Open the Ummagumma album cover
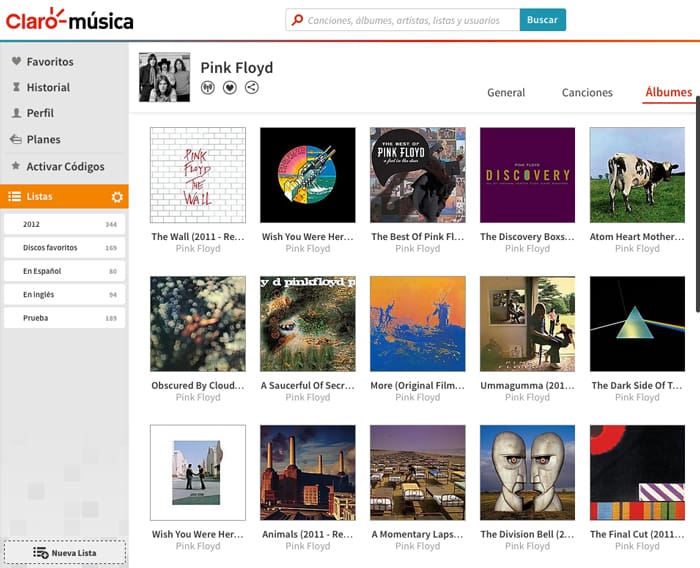The image size is (700, 568). tap(527, 324)
